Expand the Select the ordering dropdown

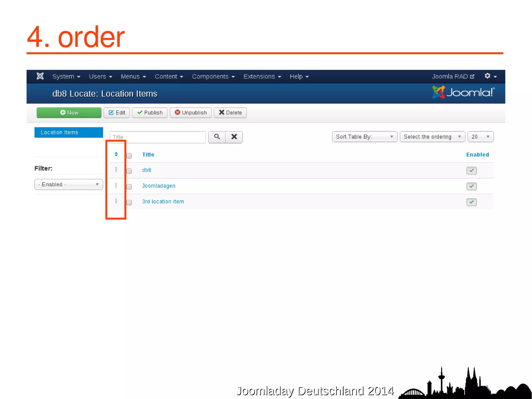point(432,137)
